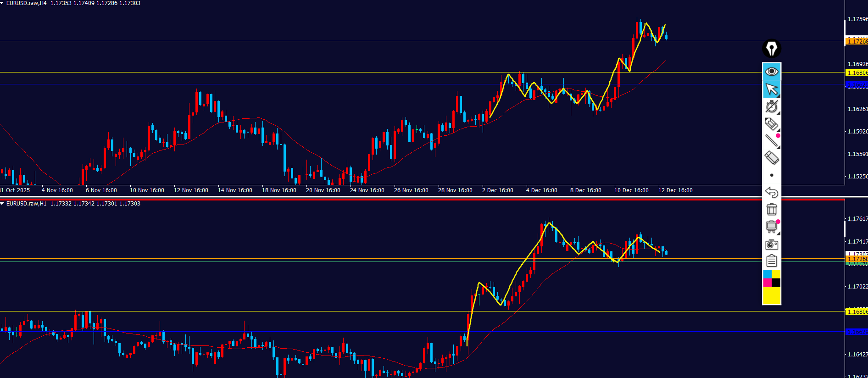Select the arrow cursor tool

772,89
